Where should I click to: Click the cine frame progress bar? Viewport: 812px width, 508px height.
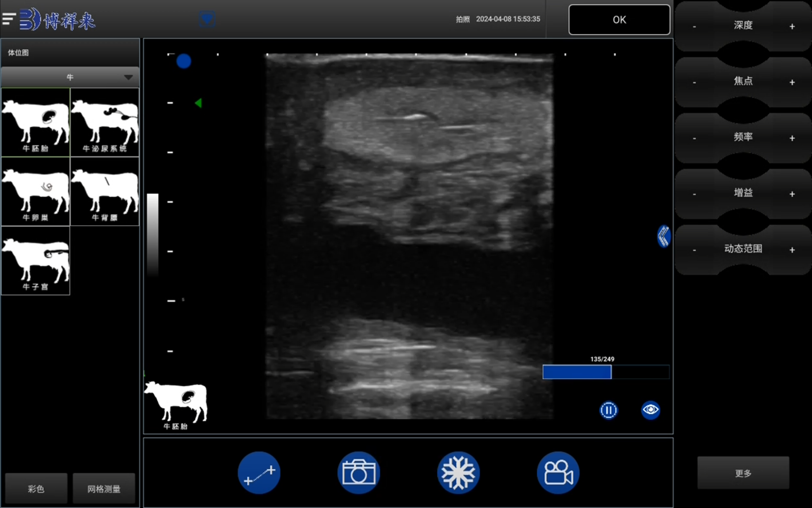605,372
